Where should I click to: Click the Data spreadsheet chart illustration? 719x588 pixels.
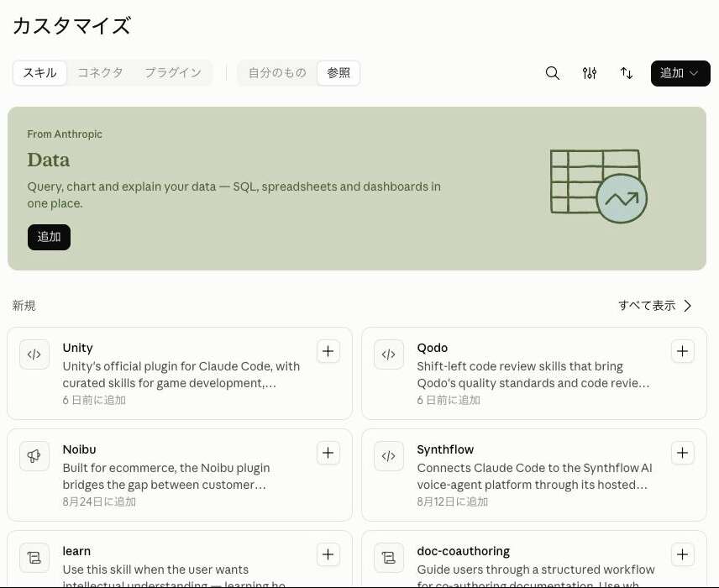coord(598,186)
